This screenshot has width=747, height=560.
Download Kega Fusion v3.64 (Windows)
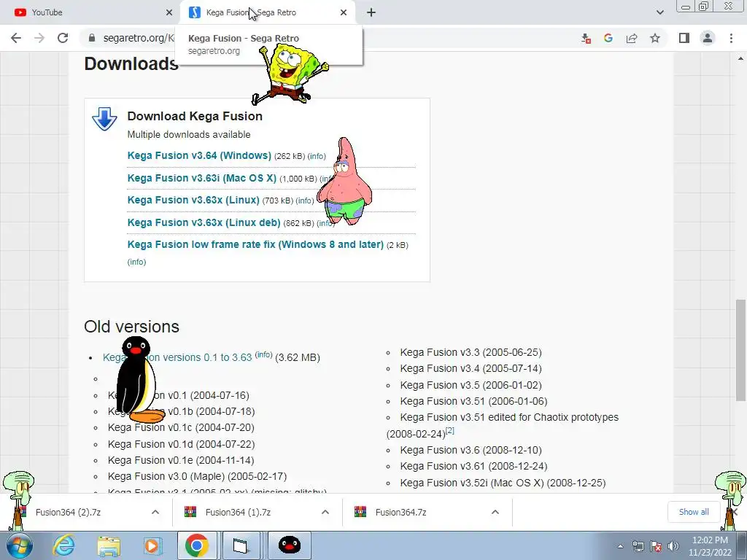[199, 156]
